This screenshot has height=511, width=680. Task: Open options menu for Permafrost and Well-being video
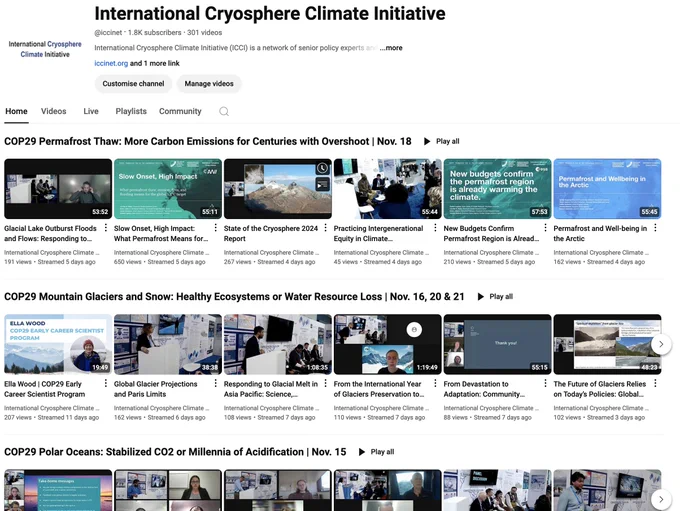point(655,228)
